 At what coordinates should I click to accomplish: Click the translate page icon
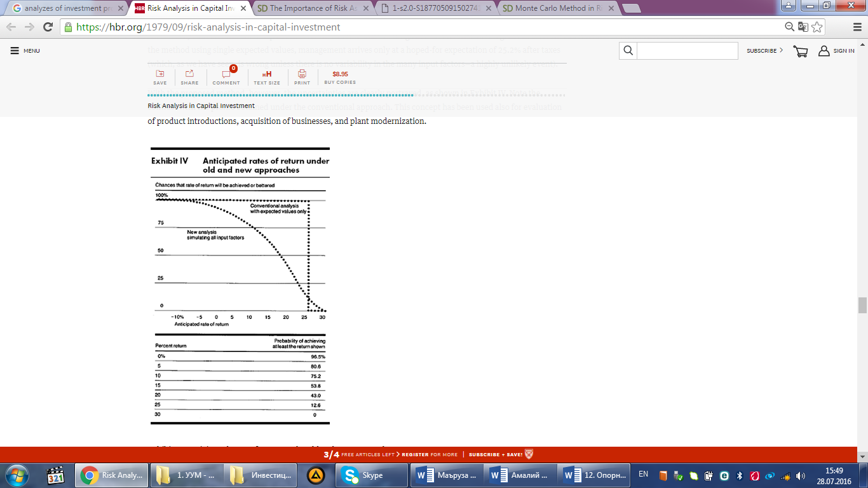pyautogui.click(x=803, y=27)
